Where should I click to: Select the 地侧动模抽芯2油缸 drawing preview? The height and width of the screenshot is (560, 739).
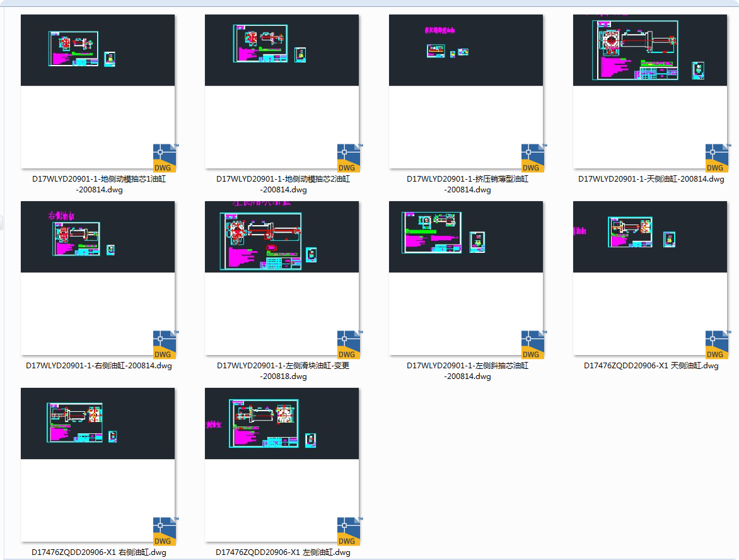point(282,50)
